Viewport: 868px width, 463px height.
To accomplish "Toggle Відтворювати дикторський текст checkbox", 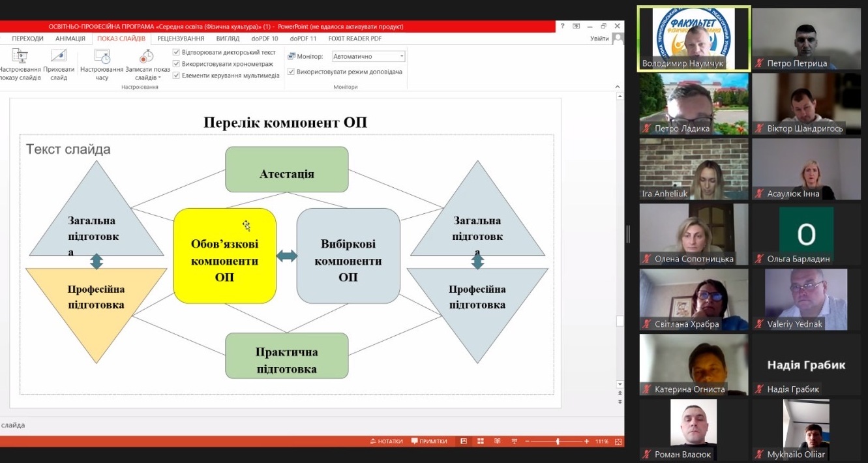I will (x=176, y=52).
